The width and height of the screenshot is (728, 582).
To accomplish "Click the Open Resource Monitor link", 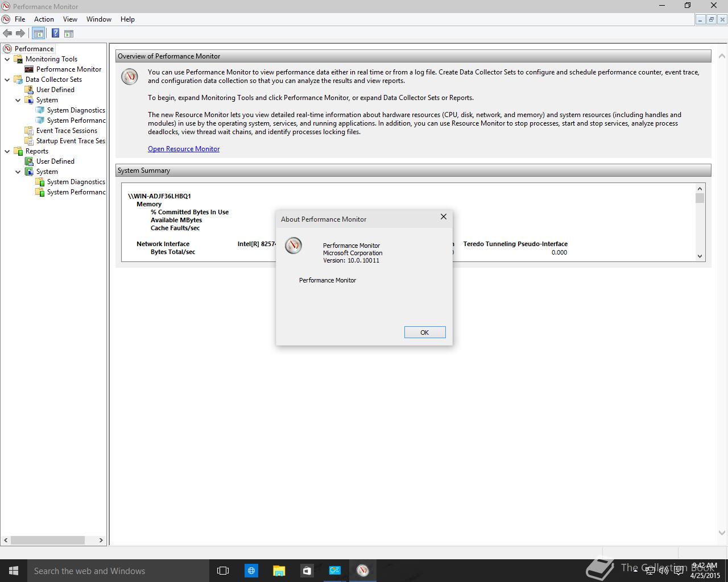I will [x=184, y=149].
